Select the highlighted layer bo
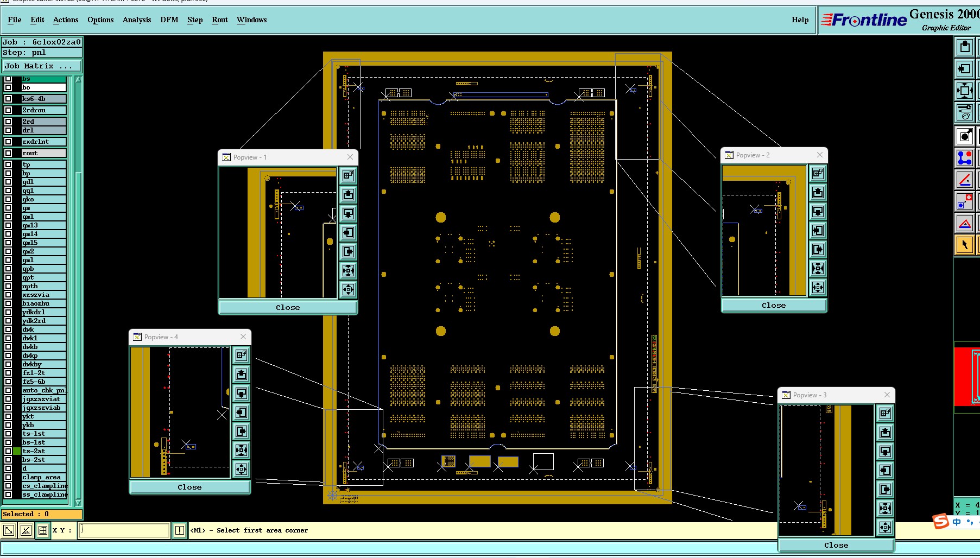Screen dimensions: 980x558 point(43,87)
